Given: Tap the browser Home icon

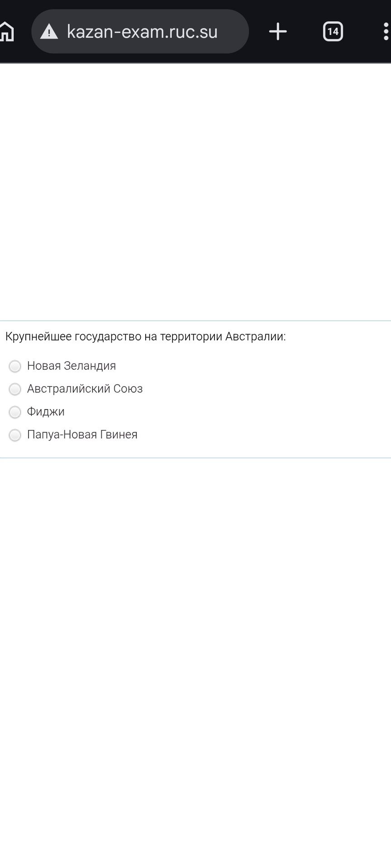Looking at the screenshot, I should pos(6,32).
